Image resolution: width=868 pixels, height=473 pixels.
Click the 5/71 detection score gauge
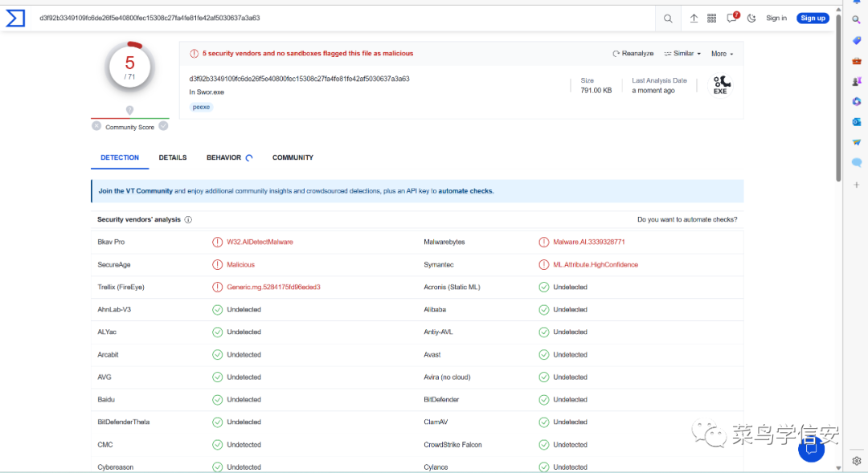click(129, 67)
